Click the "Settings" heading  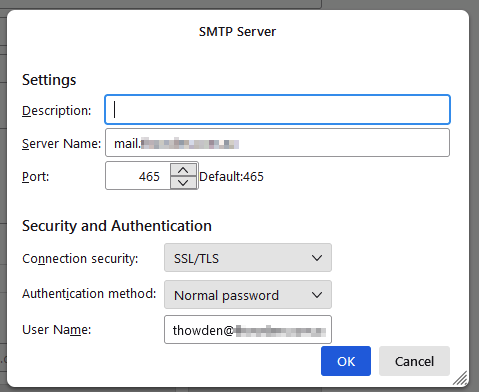coord(49,80)
